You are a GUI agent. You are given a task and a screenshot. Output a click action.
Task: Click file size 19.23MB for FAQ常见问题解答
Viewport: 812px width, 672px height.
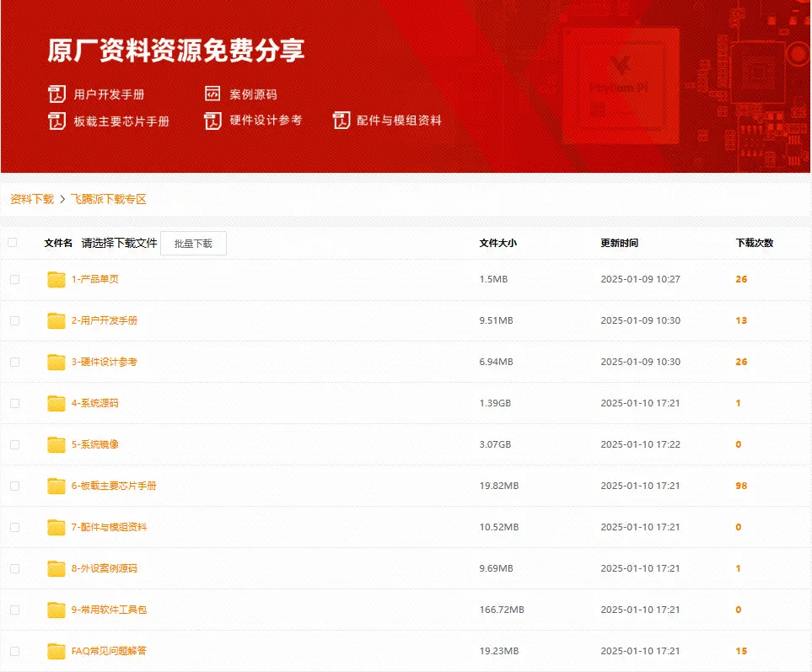click(498, 651)
